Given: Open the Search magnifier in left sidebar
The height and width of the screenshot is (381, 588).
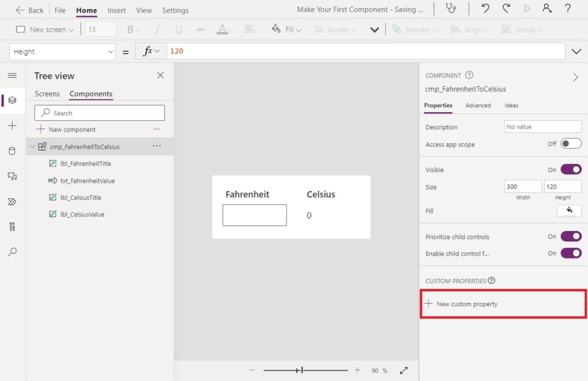Looking at the screenshot, I should pos(12,252).
